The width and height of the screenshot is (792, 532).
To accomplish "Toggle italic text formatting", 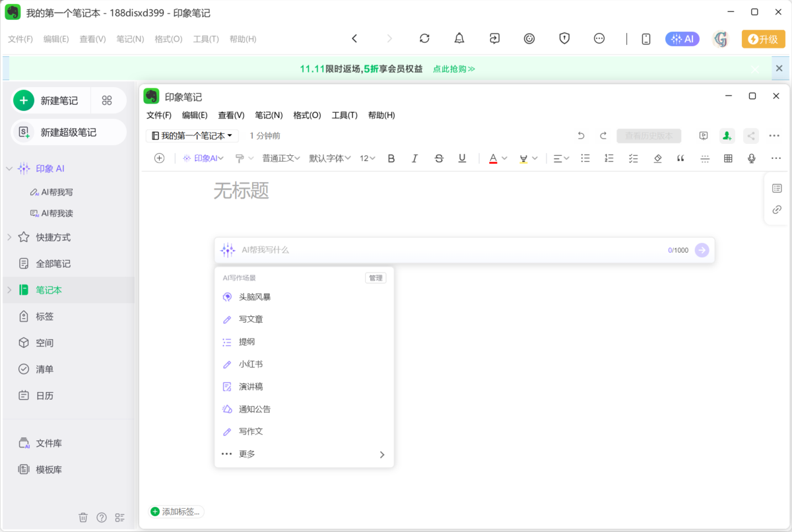I will [x=414, y=158].
